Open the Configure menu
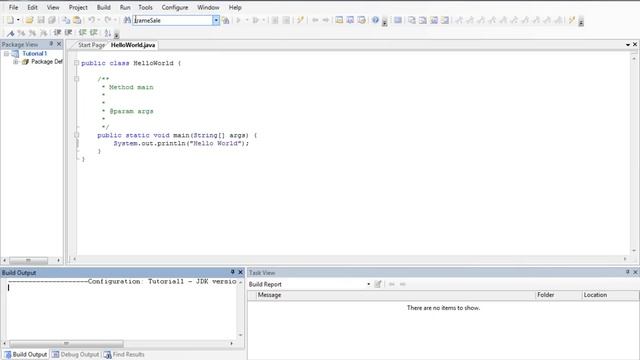The width and height of the screenshot is (640, 360). coord(175,7)
